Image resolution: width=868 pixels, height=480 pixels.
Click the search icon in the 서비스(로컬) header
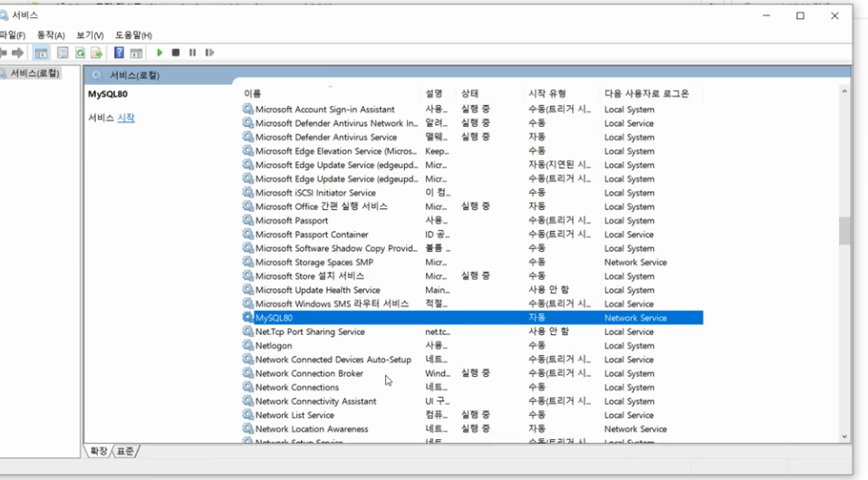[x=98, y=75]
